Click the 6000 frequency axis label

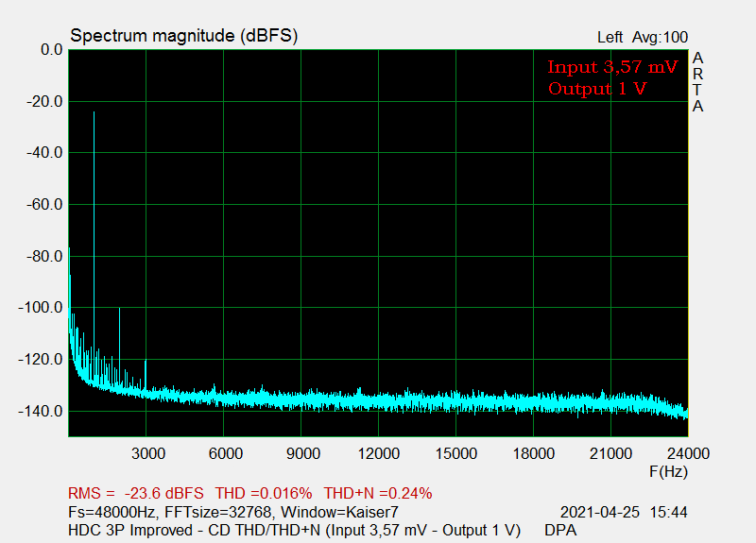coord(225,453)
